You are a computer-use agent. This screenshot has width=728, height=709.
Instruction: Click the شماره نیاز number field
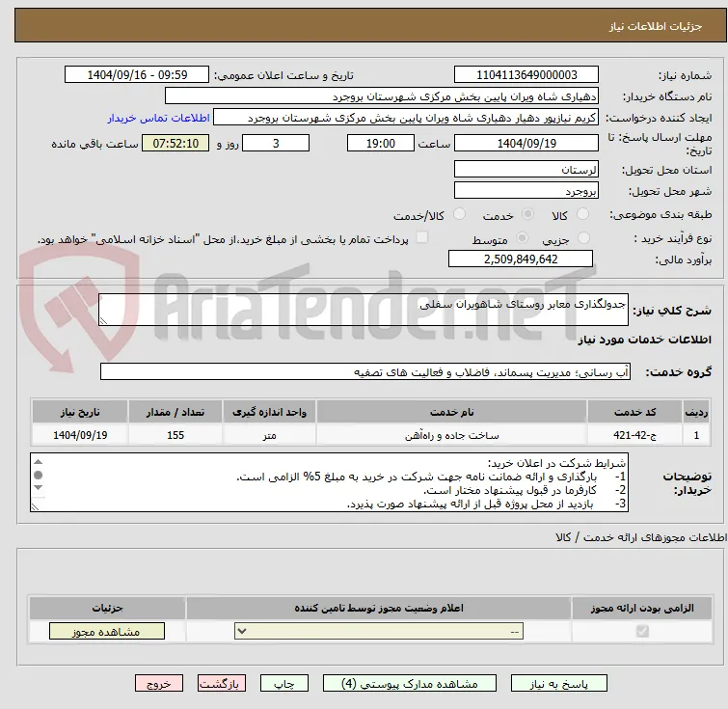click(x=526, y=75)
